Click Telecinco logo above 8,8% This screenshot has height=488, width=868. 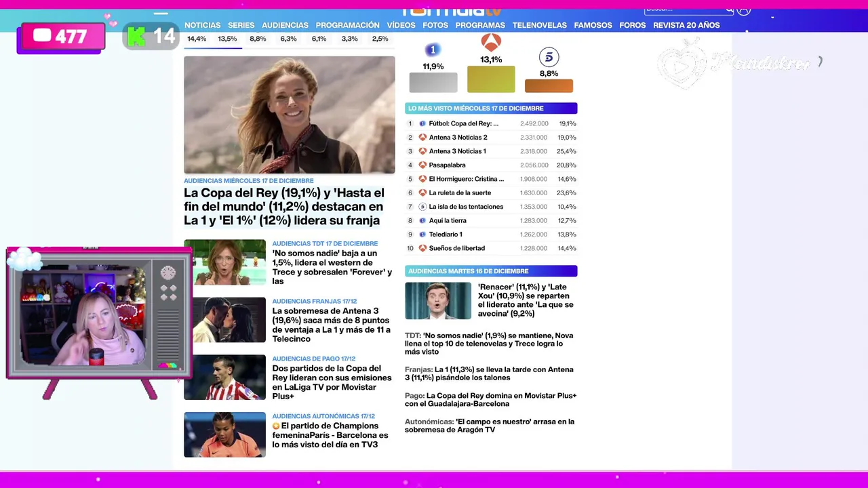[549, 57]
